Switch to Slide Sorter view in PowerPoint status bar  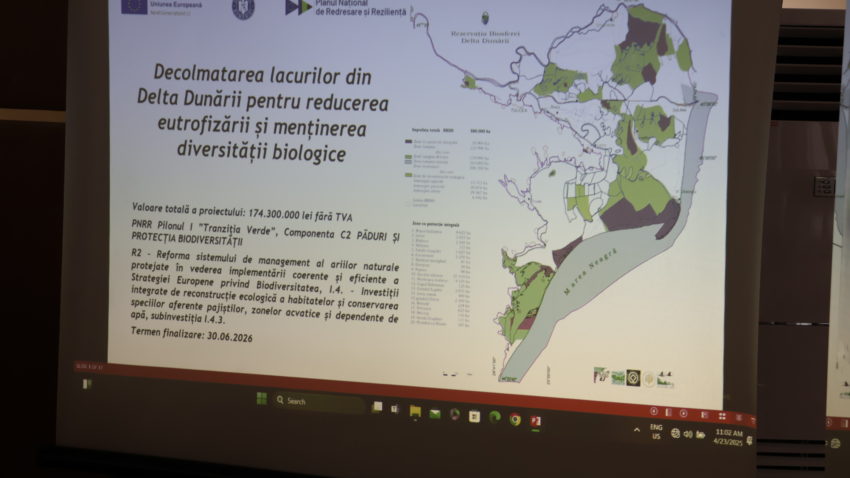[x=722, y=416]
